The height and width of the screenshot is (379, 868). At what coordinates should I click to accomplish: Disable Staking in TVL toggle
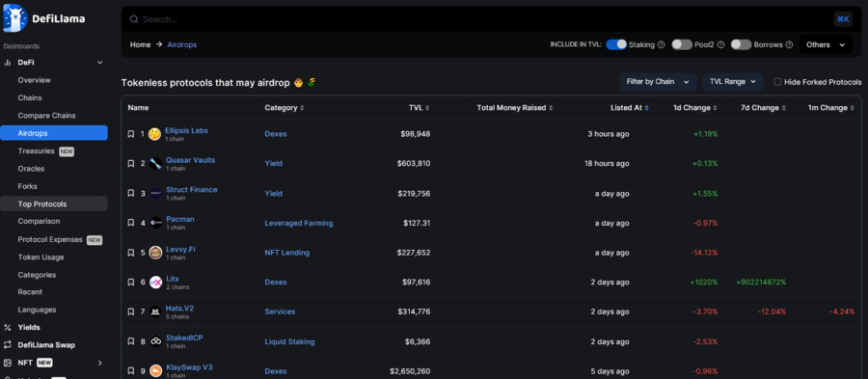pos(616,44)
